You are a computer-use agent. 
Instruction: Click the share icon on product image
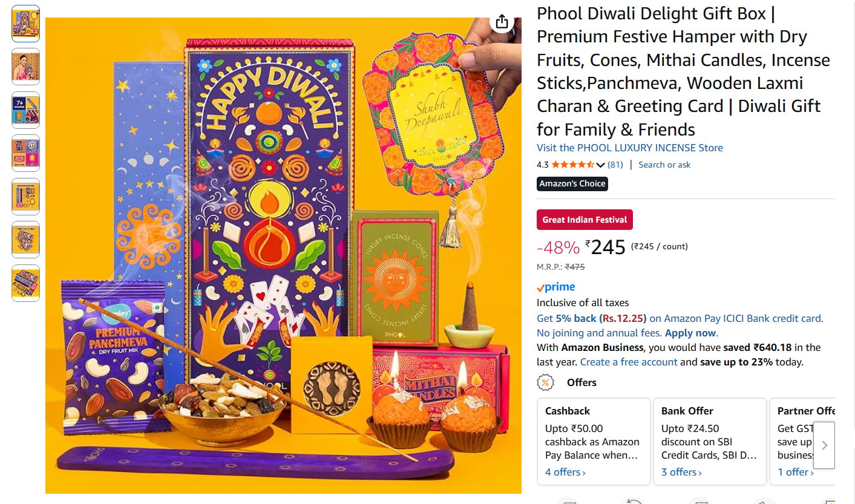(502, 22)
